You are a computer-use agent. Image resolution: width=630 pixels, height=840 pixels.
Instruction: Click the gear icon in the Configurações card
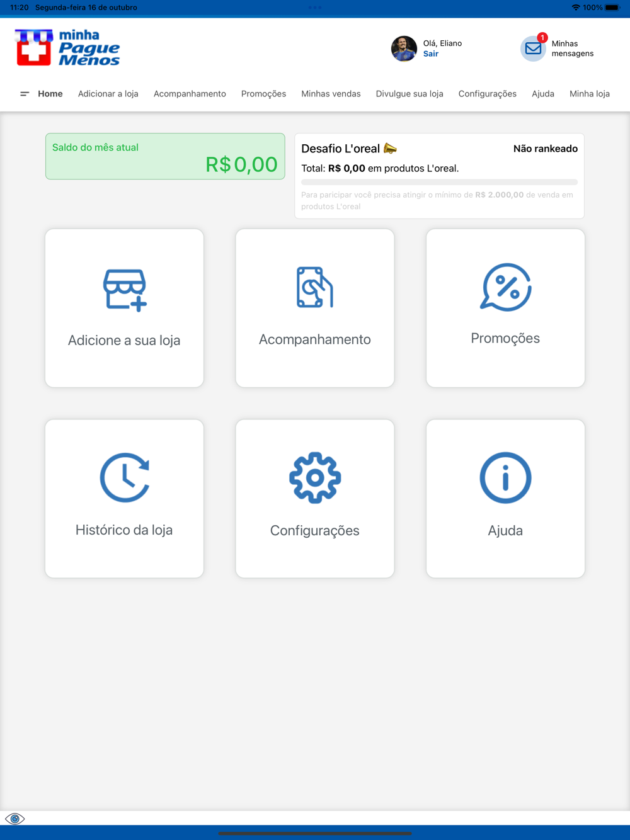click(315, 477)
